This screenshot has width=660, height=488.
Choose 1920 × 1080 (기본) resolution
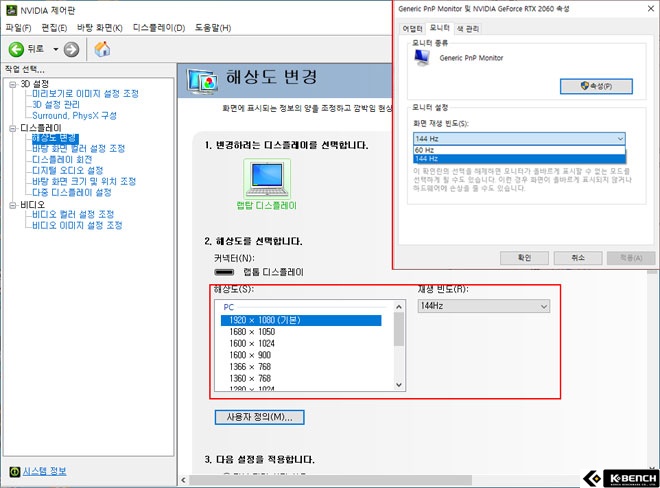tap(301, 320)
